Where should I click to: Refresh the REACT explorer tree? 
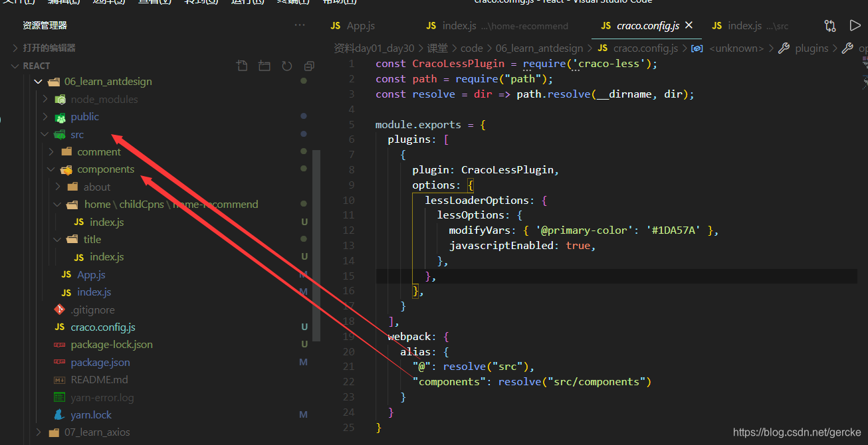point(287,66)
